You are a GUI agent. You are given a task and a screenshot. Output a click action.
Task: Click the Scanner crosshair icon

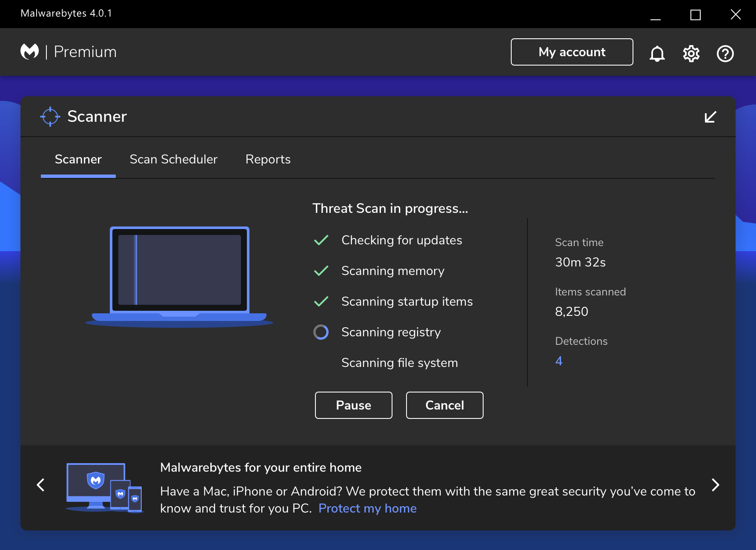pos(50,116)
